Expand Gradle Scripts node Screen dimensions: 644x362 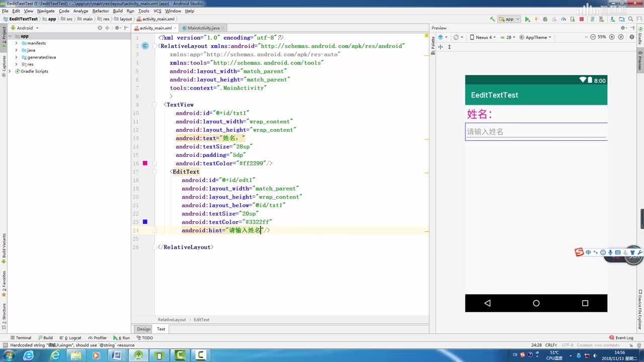coord(10,71)
